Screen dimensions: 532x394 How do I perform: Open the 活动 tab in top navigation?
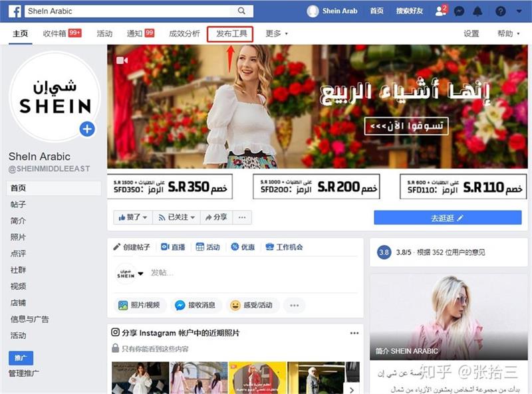tap(104, 33)
